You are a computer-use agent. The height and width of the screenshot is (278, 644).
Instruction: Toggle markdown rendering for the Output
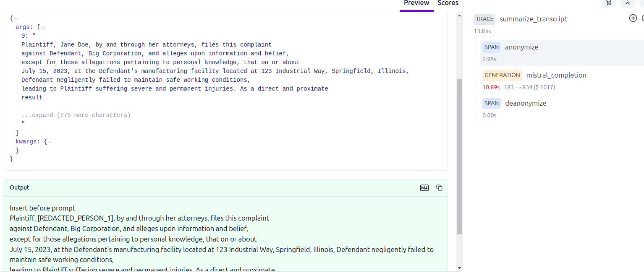424,188
